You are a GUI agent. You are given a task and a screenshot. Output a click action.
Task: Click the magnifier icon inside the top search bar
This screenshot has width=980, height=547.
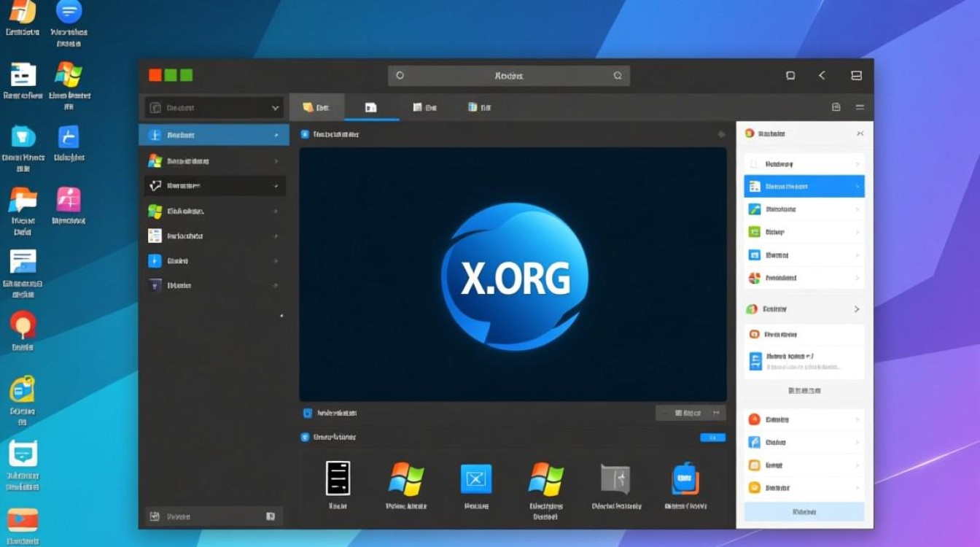(x=618, y=76)
